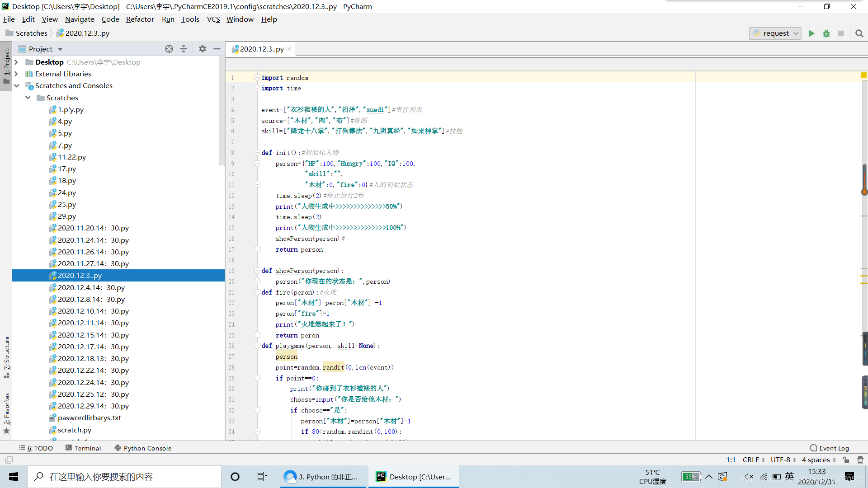
Task: Open scratch file 2020.12.3..py in project
Action: pos(79,275)
